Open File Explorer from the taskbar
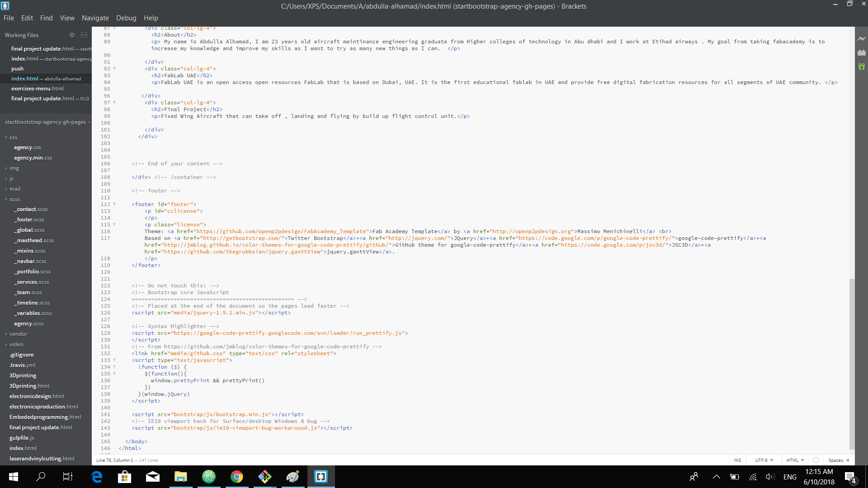Image resolution: width=868 pixels, height=488 pixels. click(x=181, y=477)
